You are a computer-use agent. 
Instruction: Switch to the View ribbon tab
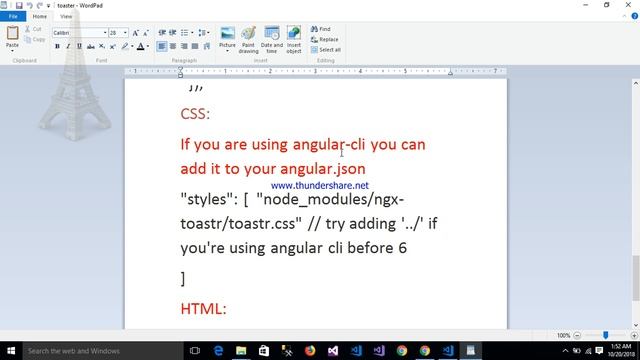pyautogui.click(x=66, y=16)
